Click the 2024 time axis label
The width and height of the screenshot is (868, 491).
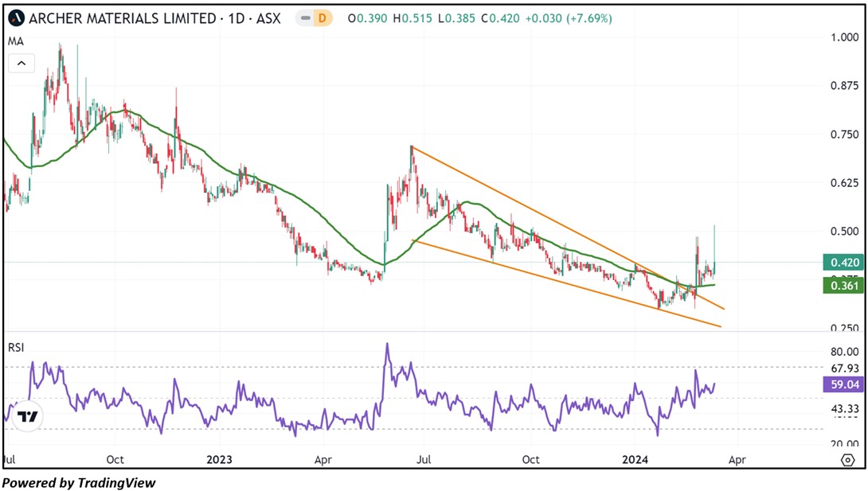tap(635, 459)
